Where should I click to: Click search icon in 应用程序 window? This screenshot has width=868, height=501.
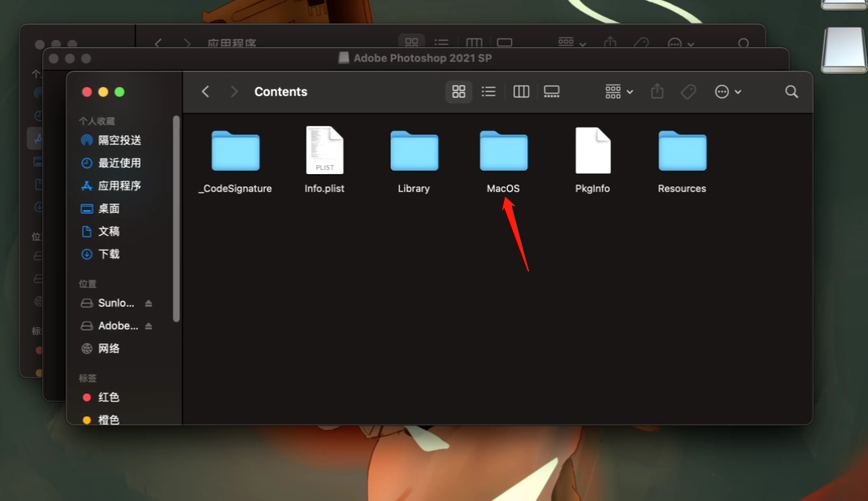(x=744, y=43)
